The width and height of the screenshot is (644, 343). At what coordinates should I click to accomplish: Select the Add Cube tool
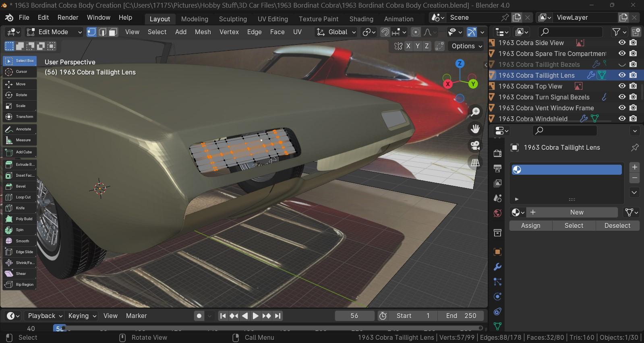pos(19,152)
